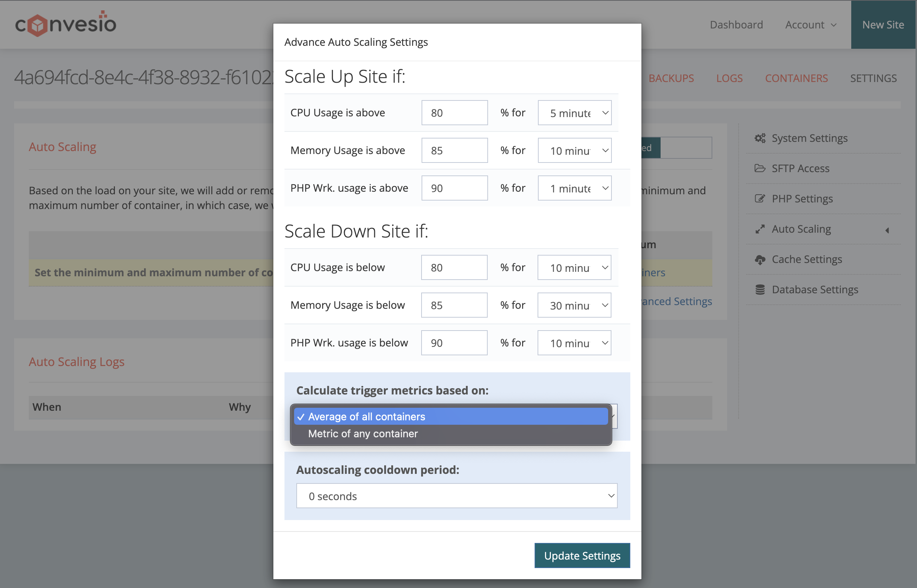Click the Cache Settings cloud icon
The width and height of the screenshot is (917, 588).
pos(760,260)
